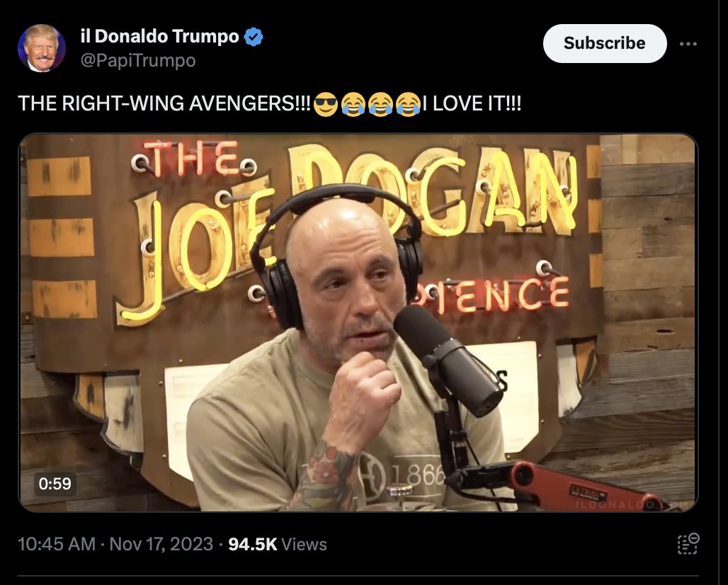Viewport: 728px width, 585px height.
Task: Click the reader view icon beside Views
Action: pyautogui.click(x=688, y=544)
